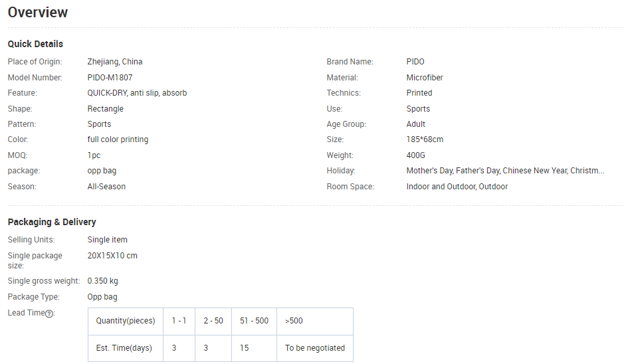The width and height of the screenshot is (630, 364).
Task: Click the 20X15X10 cm package size
Action: coord(112,256)
